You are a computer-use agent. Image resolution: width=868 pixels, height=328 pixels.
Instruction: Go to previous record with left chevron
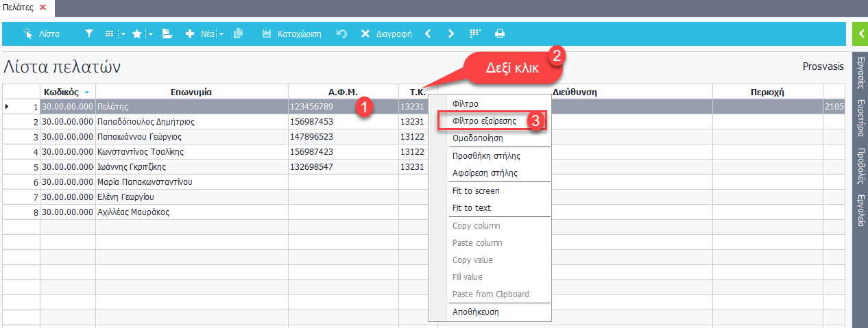(x=428, y=34)
